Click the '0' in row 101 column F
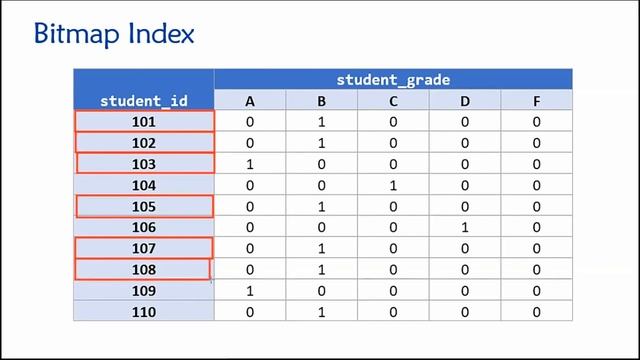Screen dimensions: 640x360 536,122
